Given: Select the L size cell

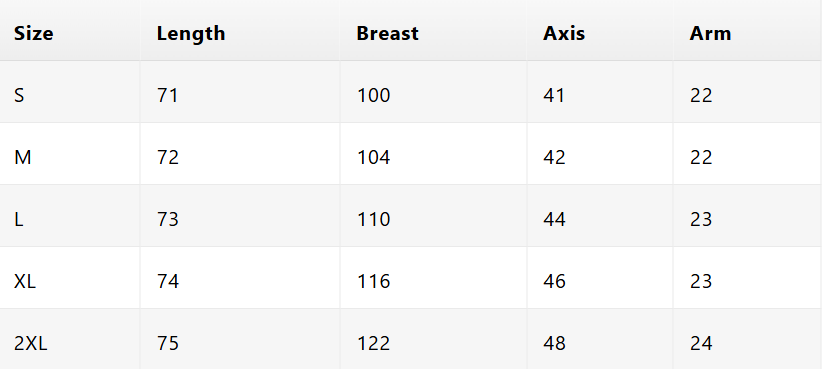Looking at the screenshot, I should [70, 215].
